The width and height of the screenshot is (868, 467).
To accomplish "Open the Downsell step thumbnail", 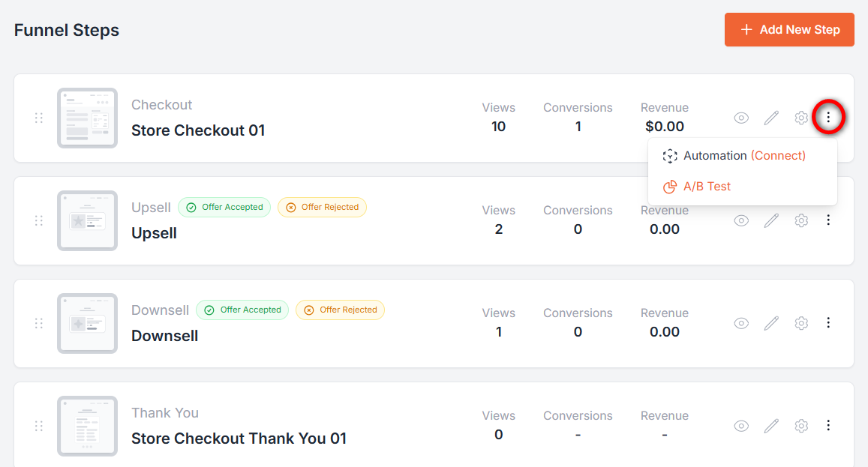I will [x=88, y=323].
